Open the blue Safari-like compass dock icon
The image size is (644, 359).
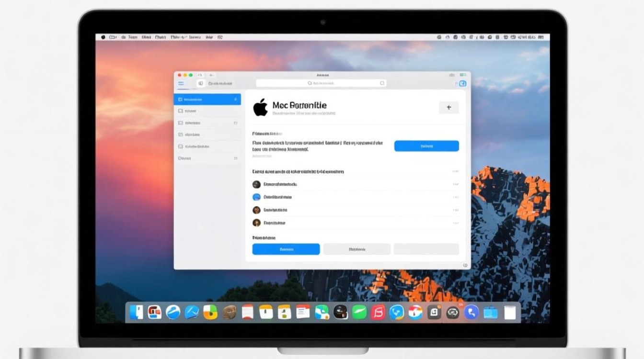click(173, 312)
